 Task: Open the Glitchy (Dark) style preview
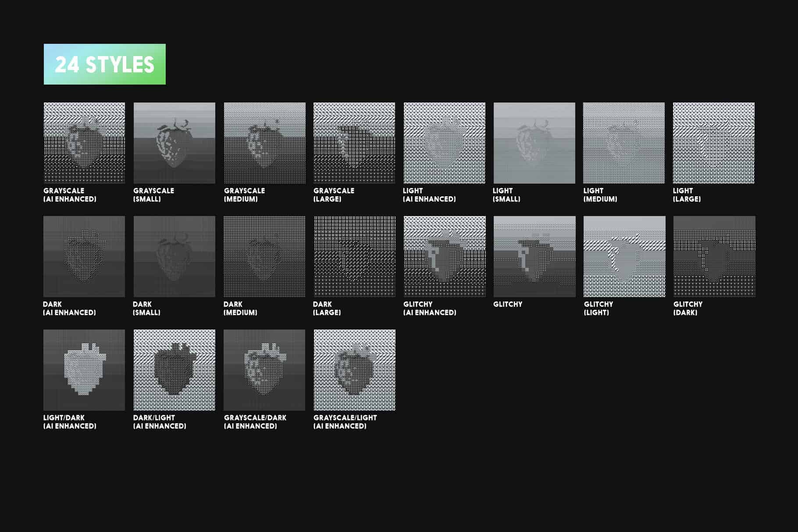[714, 256]
